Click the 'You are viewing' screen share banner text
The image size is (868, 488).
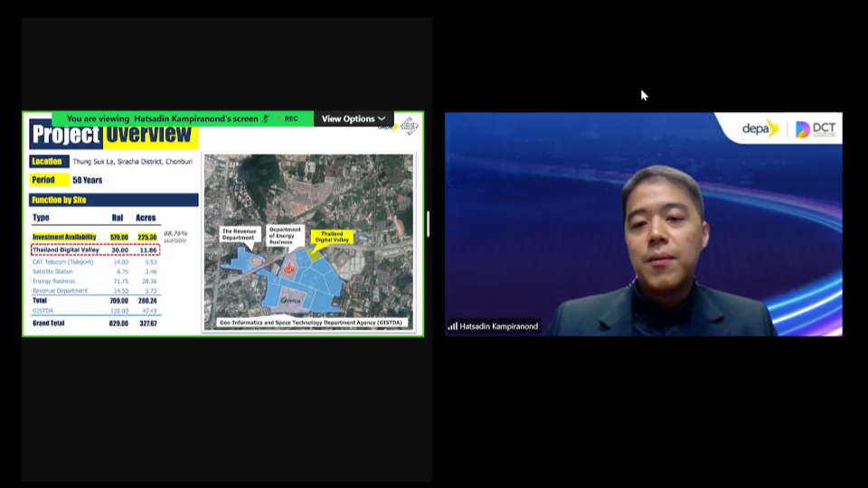point(162,118)
